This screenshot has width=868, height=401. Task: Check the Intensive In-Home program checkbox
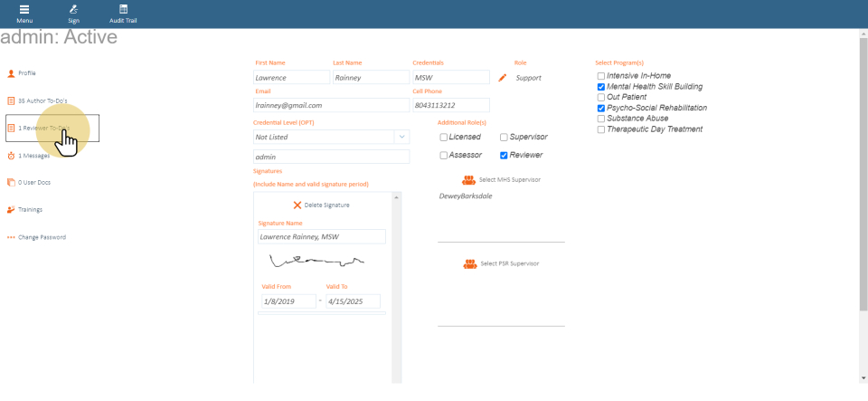[601, 76]
